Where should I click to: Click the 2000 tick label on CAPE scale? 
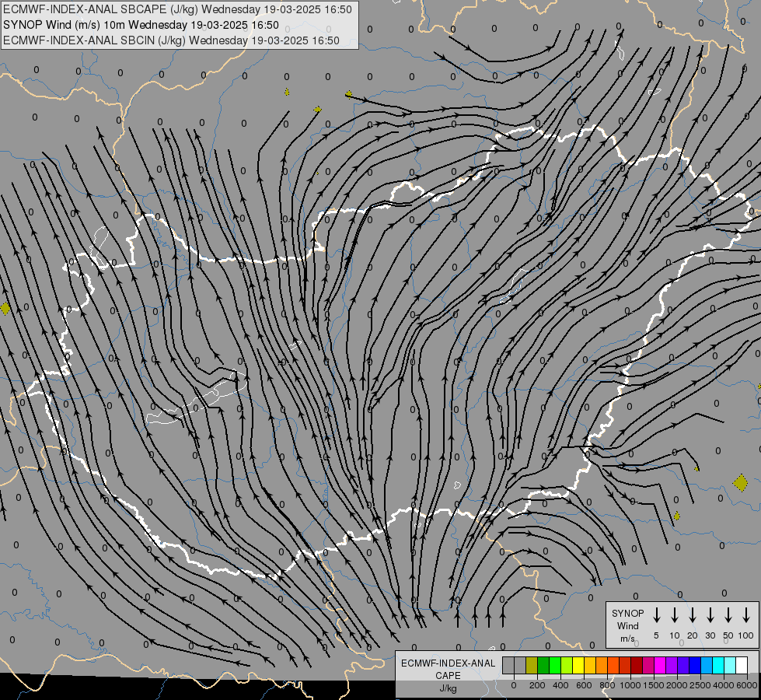(676, 685)
